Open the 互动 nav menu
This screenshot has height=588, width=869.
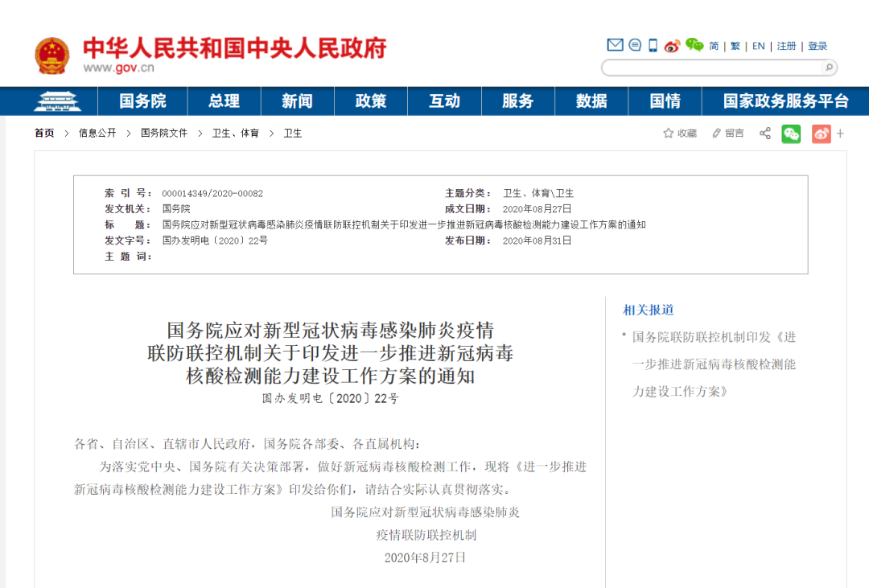(444, 101)
